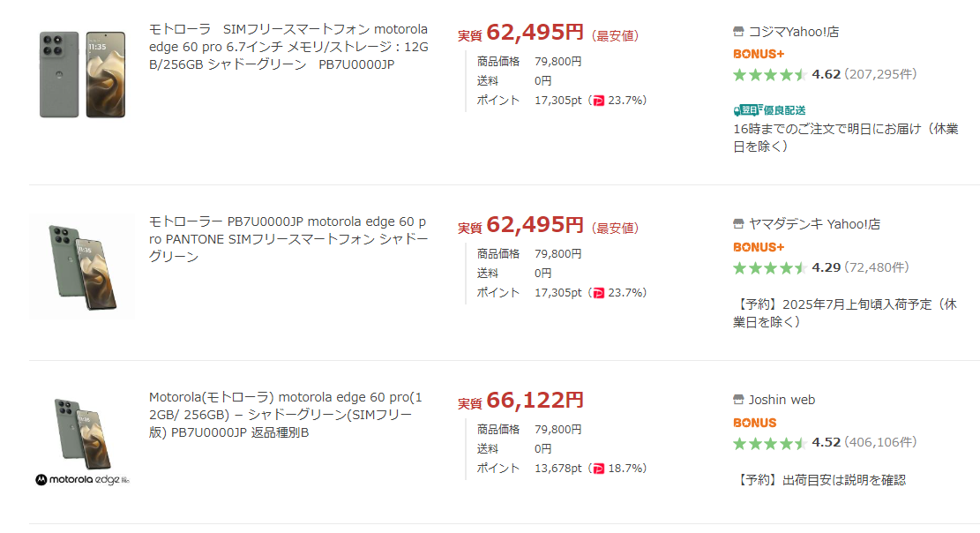Click the store icon beside Joshin web
This screenshot has height=533, width=980.
[738, 400]
